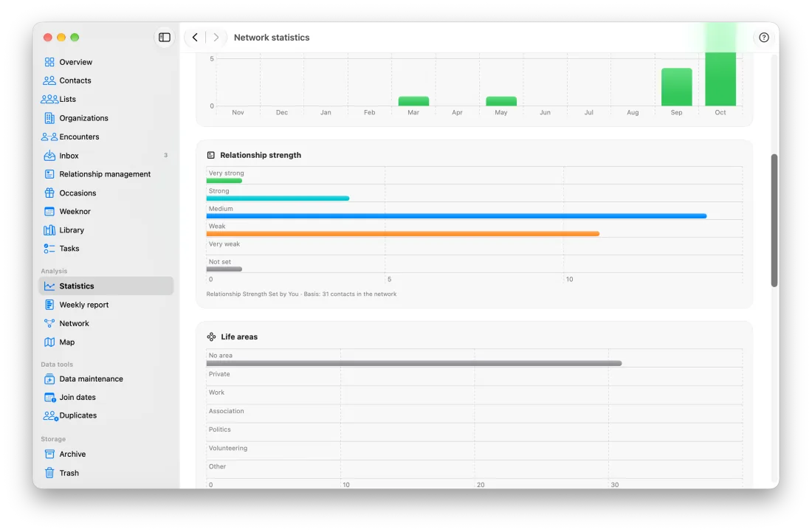Click the Inbox unread count badge
This screenshot has height=532, width=812.
click(165, 155)
